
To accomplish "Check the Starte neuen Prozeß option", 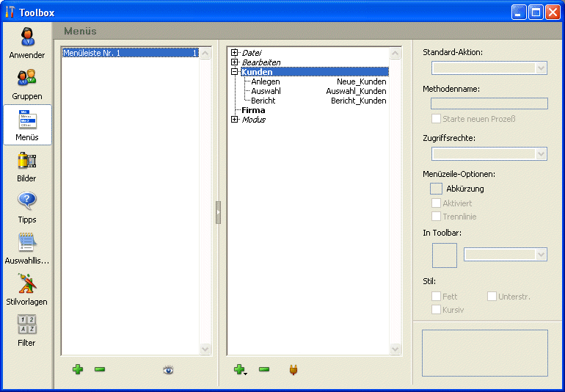I will (436, 119).
